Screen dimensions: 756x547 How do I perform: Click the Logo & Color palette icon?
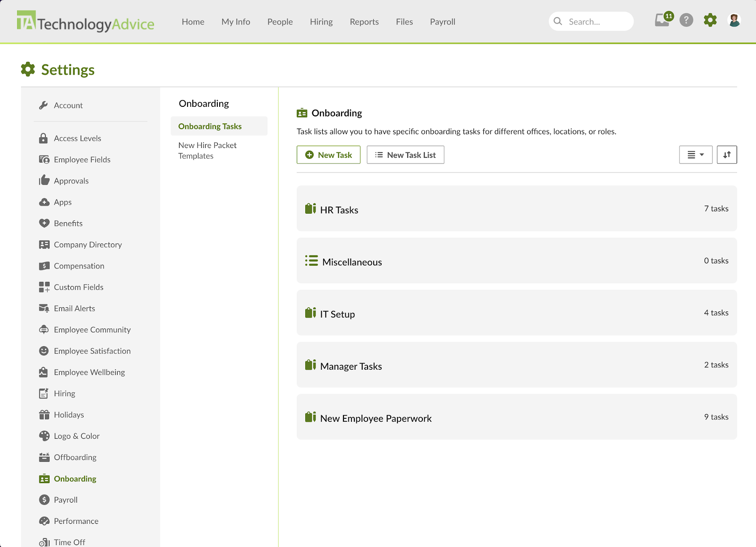[x=44, y=436]
